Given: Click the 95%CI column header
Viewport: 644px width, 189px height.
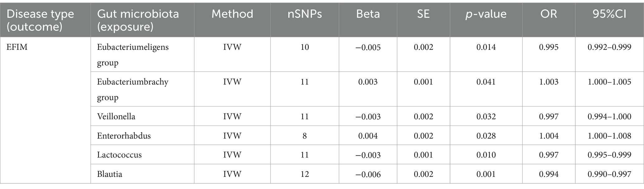Looking at the screenshot, I should pos(609,14).
